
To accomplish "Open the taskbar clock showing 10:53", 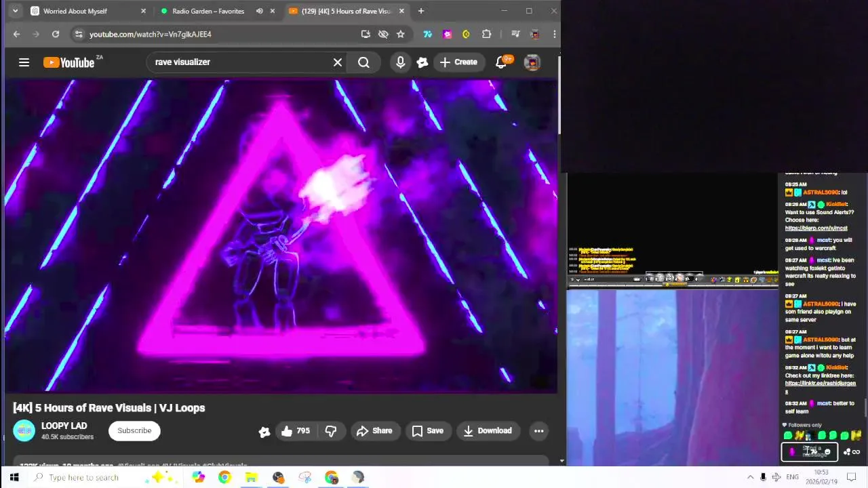I will pyautogui.click(x=821, y=477).
